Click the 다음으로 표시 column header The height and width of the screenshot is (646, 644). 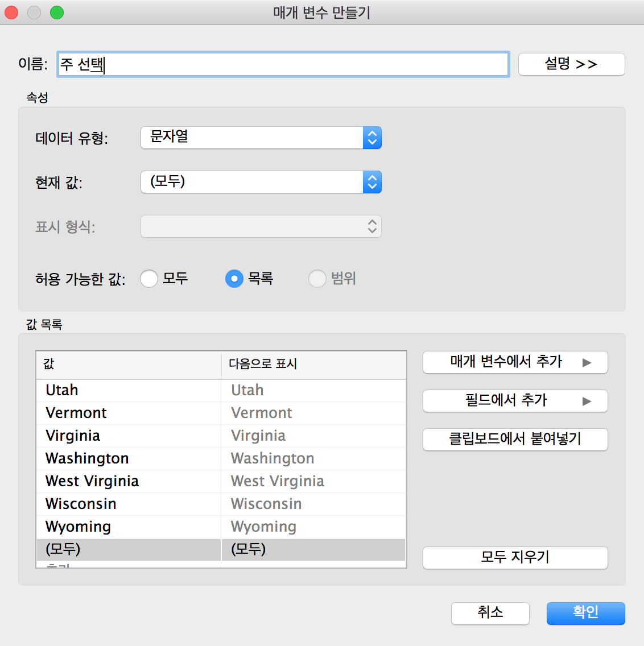coord(314,365)
